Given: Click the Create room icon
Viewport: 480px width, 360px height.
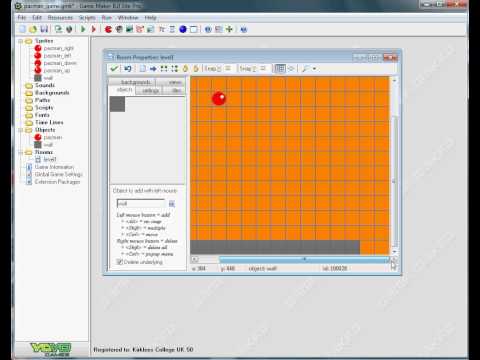Looking at the screenshot, I should tap(194, 29).
